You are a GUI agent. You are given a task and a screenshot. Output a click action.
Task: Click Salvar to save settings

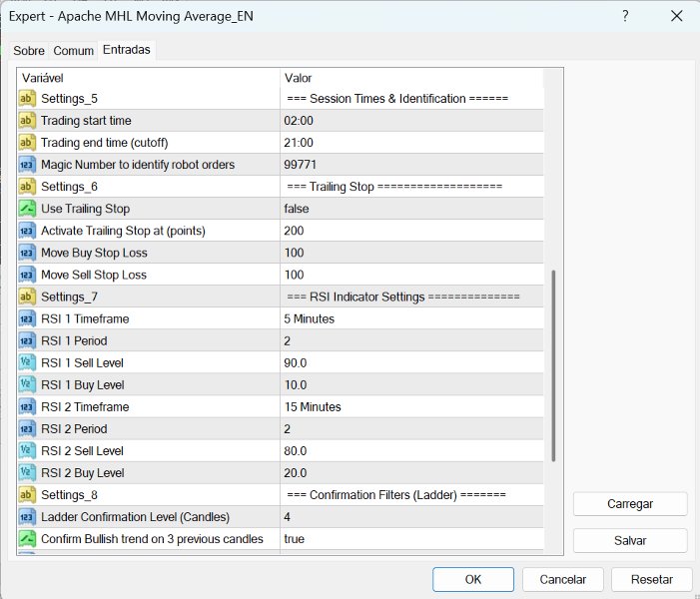click(x=630, y=540)
